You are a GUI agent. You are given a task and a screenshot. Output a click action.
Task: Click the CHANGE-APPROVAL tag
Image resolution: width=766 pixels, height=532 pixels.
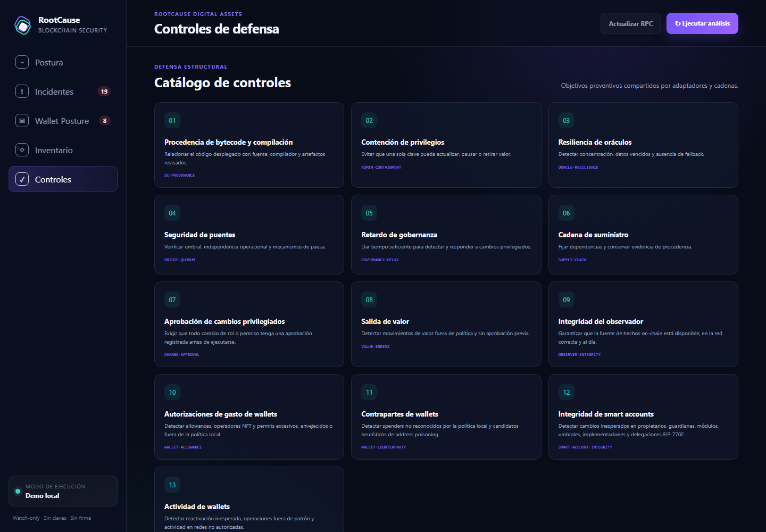click(181, 355)
